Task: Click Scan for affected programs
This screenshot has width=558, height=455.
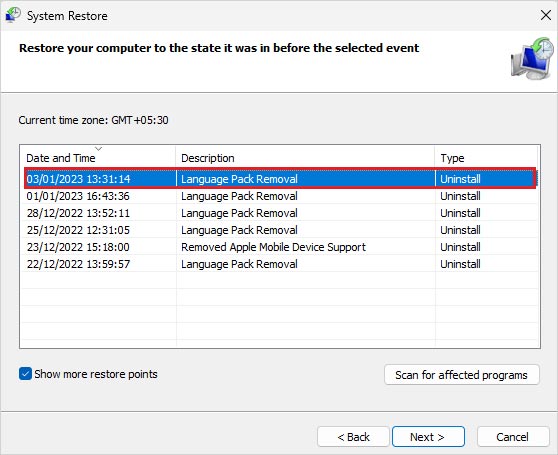Action: [462, 375]
